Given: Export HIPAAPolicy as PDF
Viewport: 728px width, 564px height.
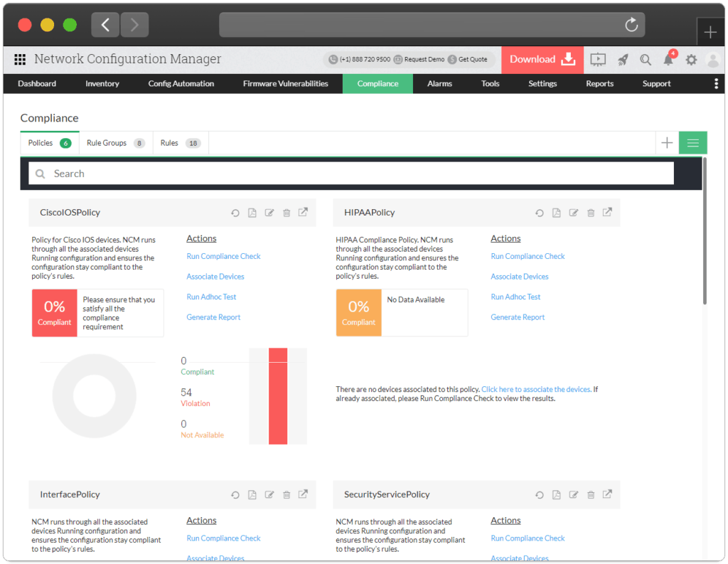Looking at the screenshot, I should click(556, 213).
